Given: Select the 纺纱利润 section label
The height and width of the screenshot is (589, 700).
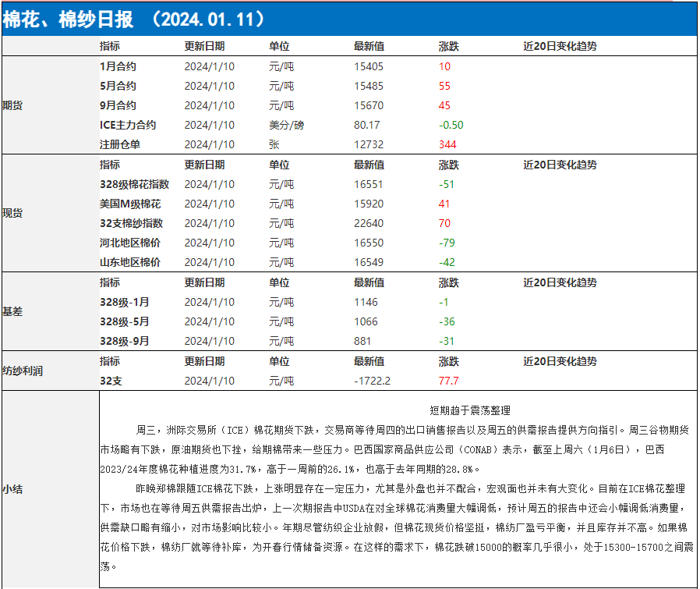Looking at the screenshot, I should (23, 371).
